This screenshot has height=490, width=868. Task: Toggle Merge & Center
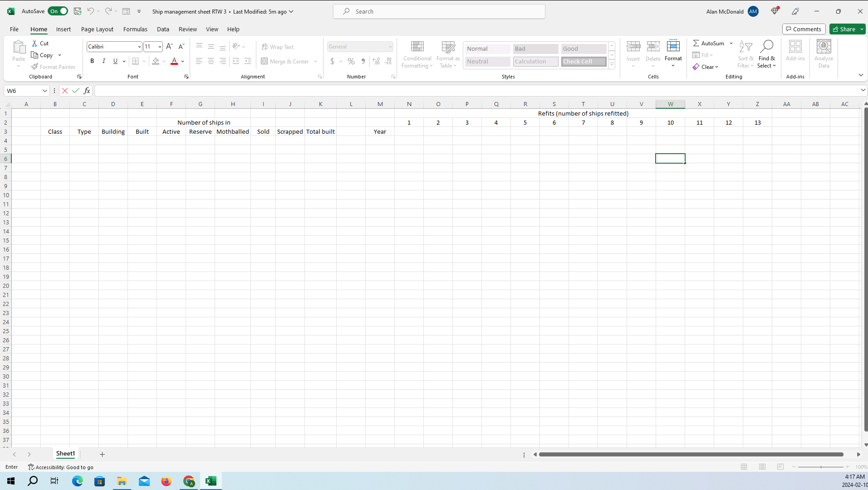pyautogui.click(x=285, y=61)
